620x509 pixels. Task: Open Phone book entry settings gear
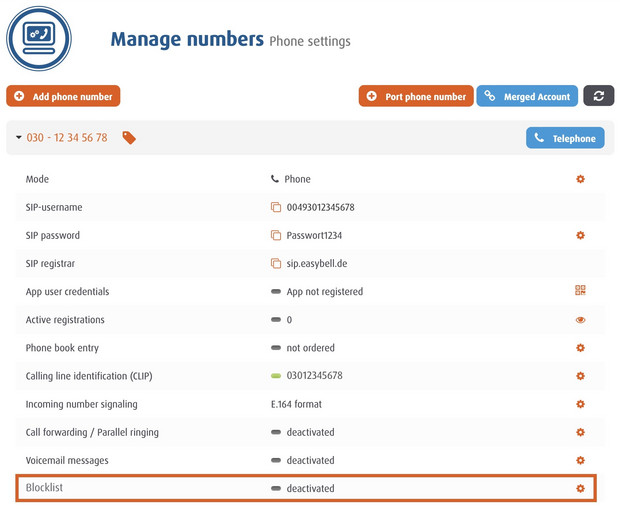click(x=580, y=348)
